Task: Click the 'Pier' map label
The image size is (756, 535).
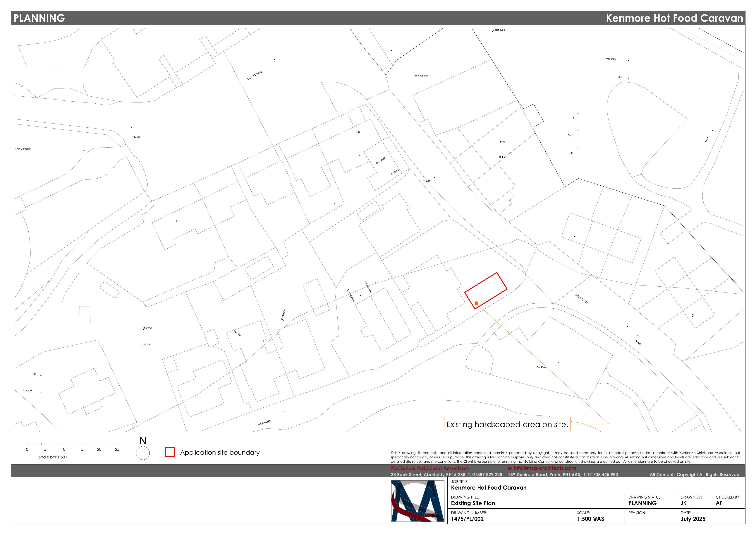Action: pyautogui.click(x=34, y=374)
